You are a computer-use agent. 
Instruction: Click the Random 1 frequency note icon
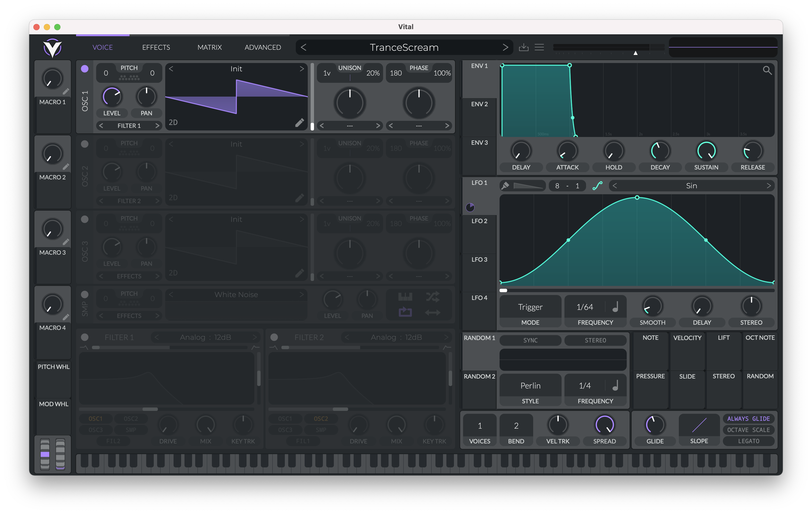616,385
